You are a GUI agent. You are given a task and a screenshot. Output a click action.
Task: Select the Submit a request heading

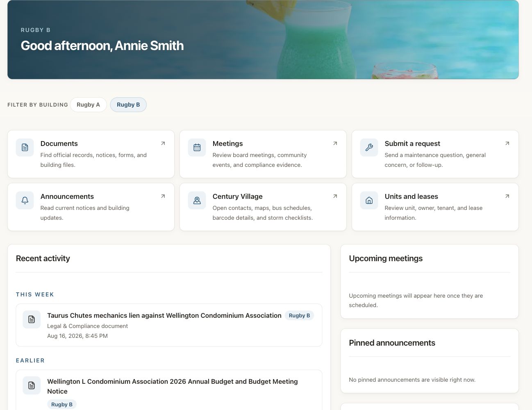click(x=412, y=143)
